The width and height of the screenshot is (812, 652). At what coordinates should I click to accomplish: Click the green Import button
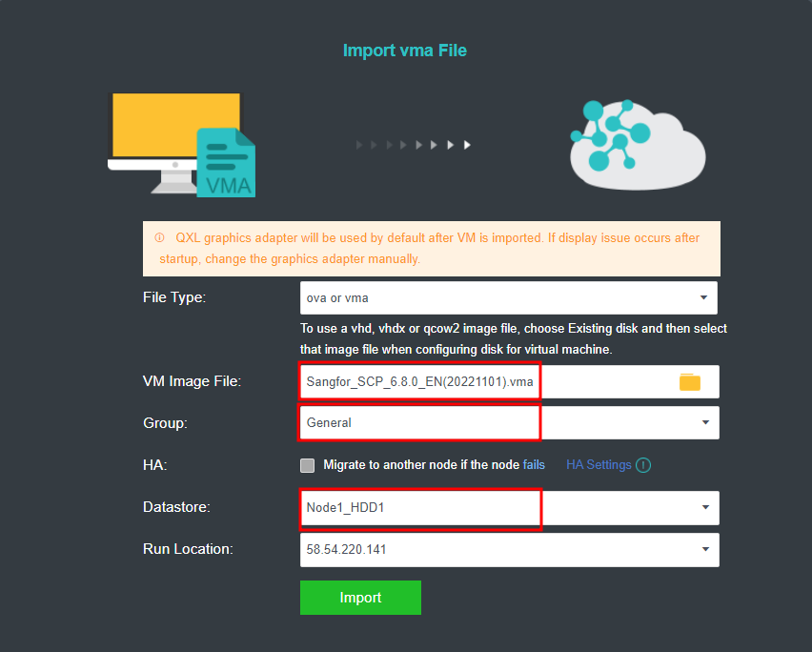pos(360,598)
